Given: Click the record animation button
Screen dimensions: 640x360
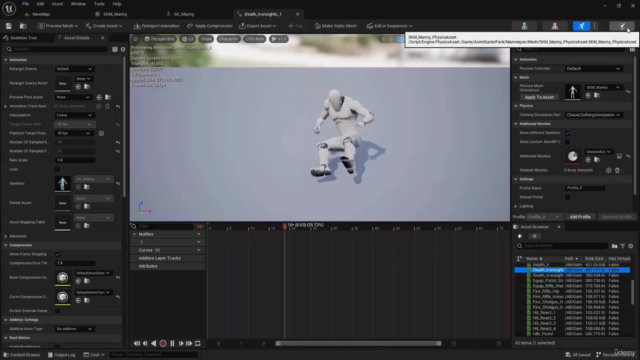Looking at the screenshot, I should coord(163,344).
